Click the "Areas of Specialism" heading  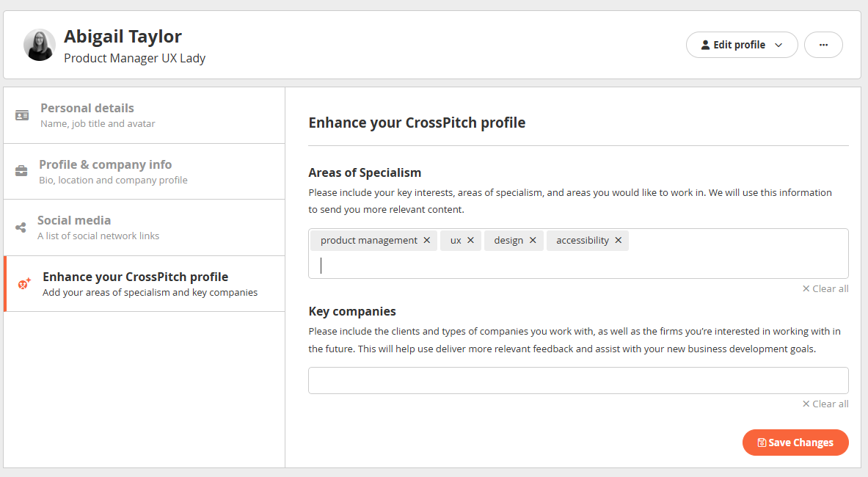pyautogui.click(x=365, y=172)
